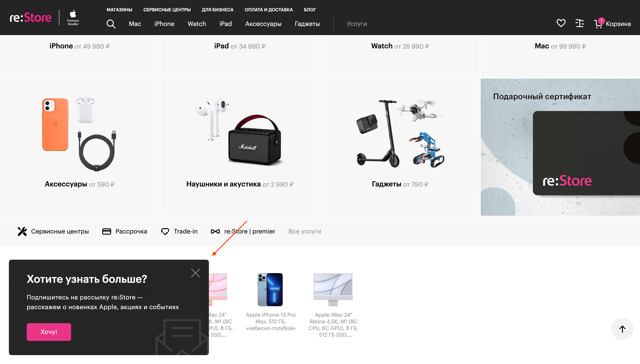The image size is (640, 364).
Task: Click the Apple iPhone 13 Pro Max thumbnail
Action: 270,290
